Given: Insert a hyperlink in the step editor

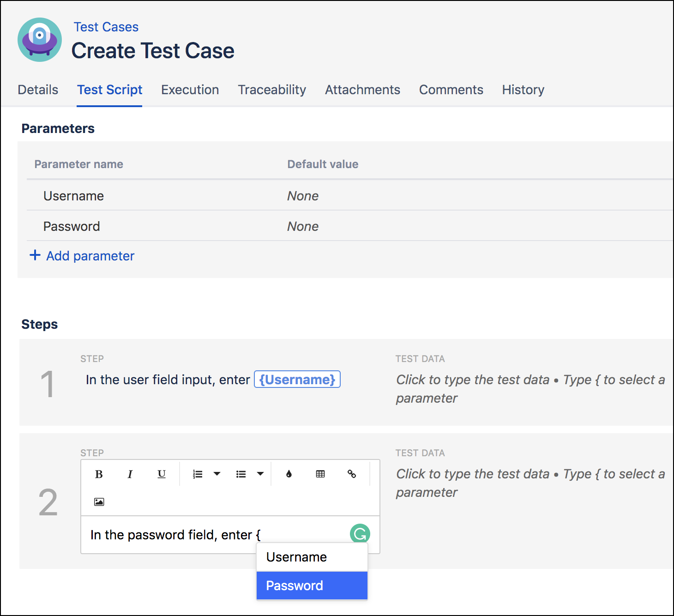Looking at the screenshot, I should click(x=352, y=474).
